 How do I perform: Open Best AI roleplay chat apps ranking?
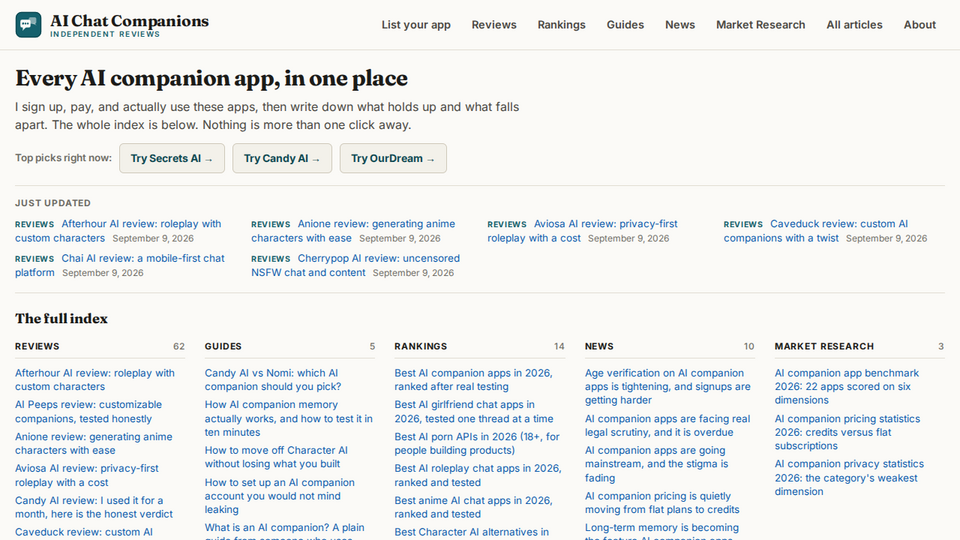pos(478,475)
